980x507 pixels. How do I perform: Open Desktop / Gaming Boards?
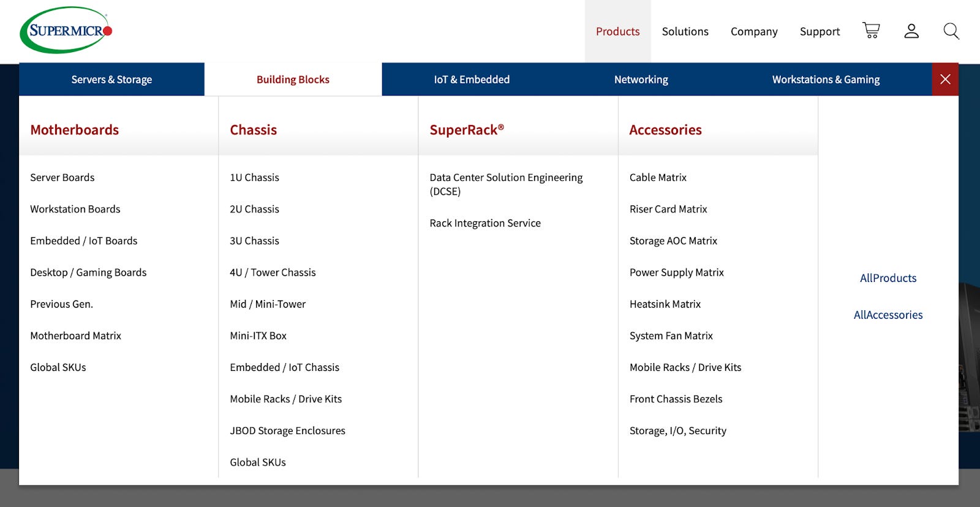click(88, 272)
